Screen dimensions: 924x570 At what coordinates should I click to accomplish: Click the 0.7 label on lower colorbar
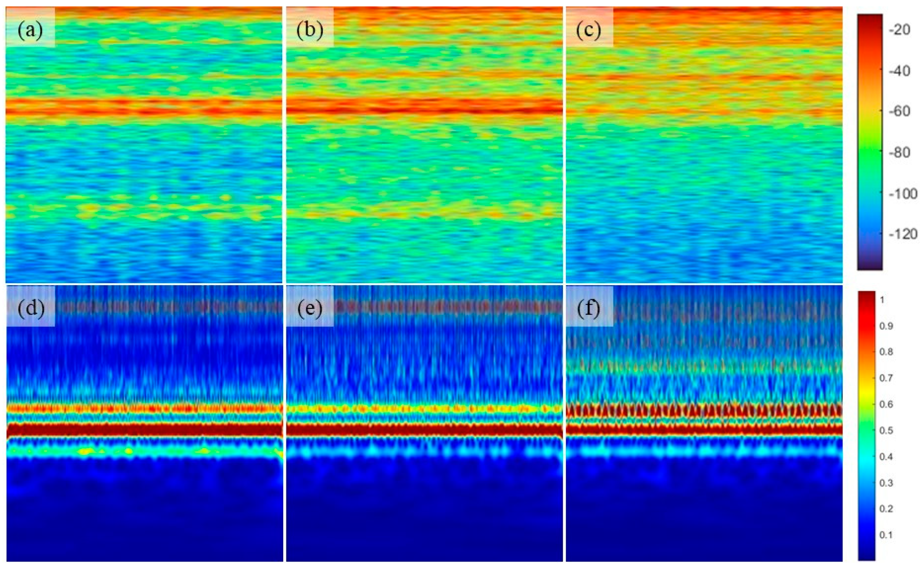(x=886, y=378)
